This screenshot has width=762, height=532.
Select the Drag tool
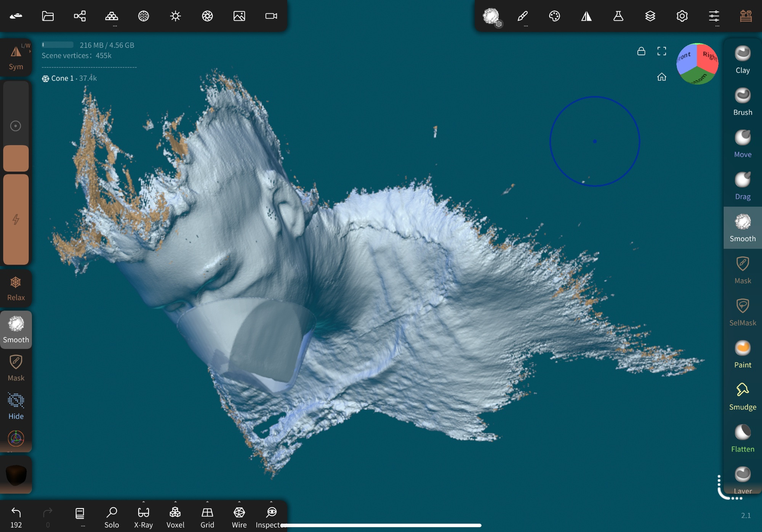click(743, 186)
